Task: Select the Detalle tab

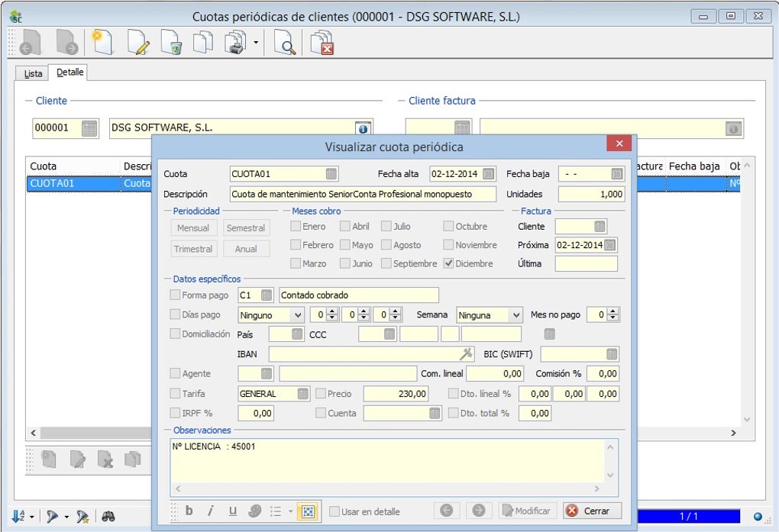Action: coord(69,73)
